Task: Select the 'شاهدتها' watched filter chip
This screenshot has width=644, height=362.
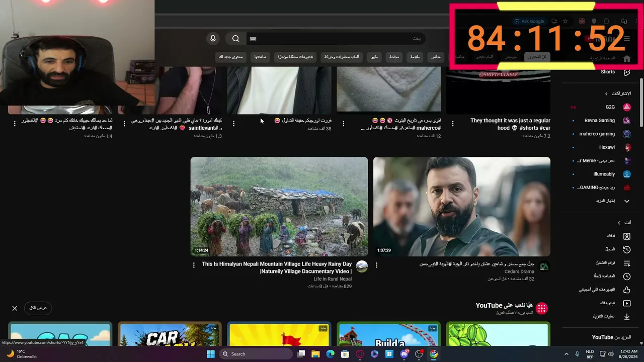Action: tap(260, 57)
